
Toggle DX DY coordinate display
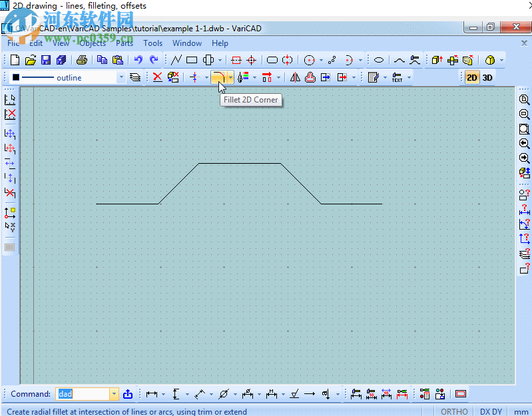click(491, 411)
